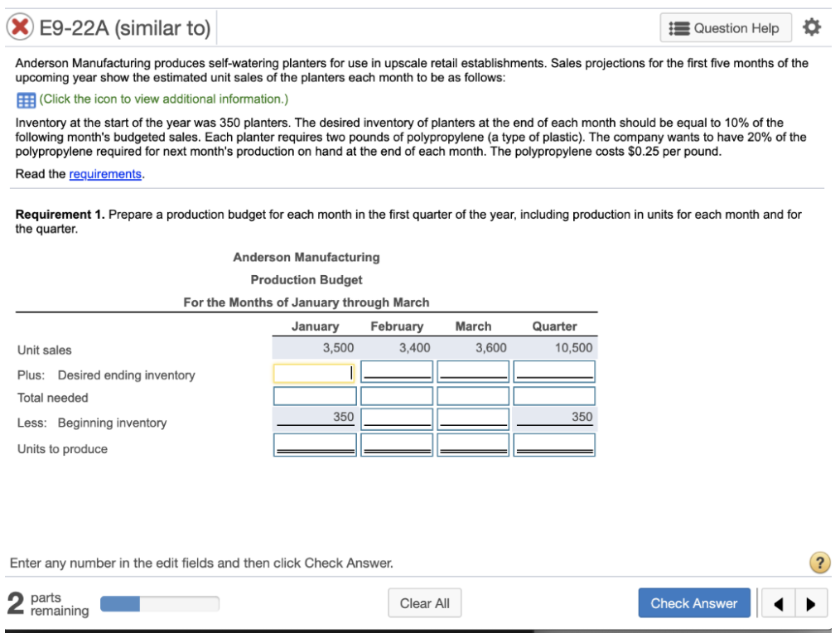The width and height of the screenshot is (840, 643).
Task: Click the Quarter column header
Action: (554, 326)
